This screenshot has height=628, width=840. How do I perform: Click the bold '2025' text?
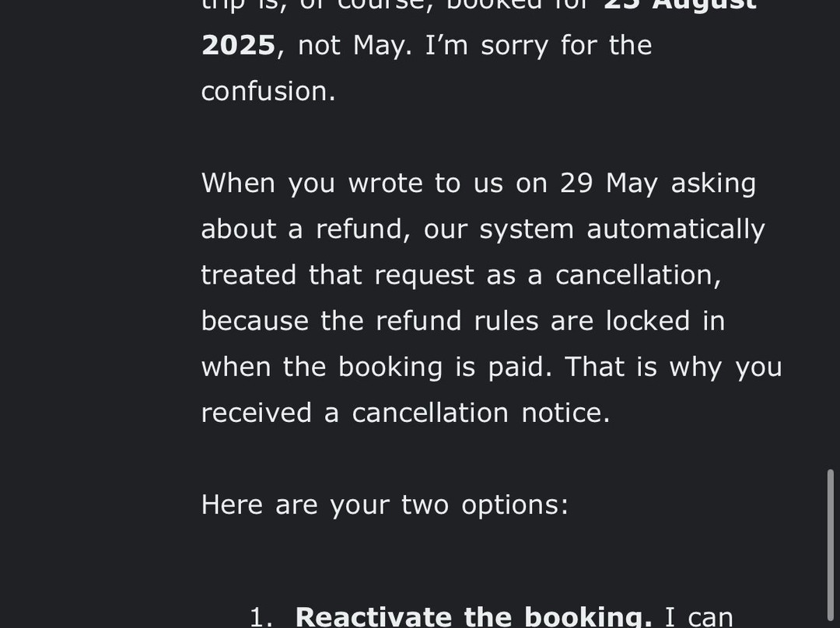[x=239, y=45]
